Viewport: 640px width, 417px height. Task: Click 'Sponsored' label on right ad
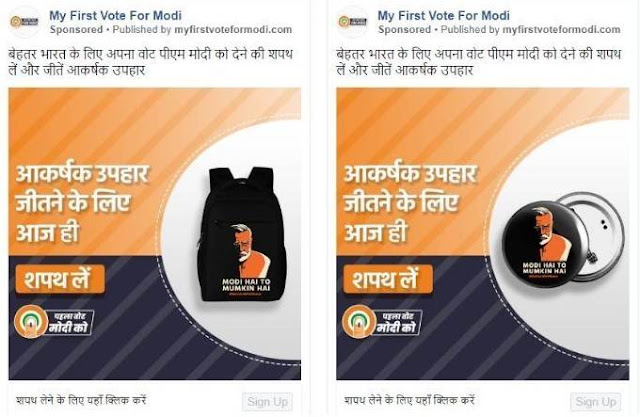tap(404, 30)
